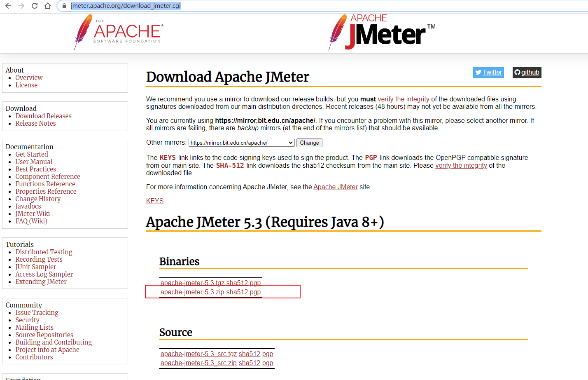The height and width of the screenshot is (380, 588).
Task: Open pgp signature for apache-jmeter-5.3.tgz
Action: click(x=255, y=283)
